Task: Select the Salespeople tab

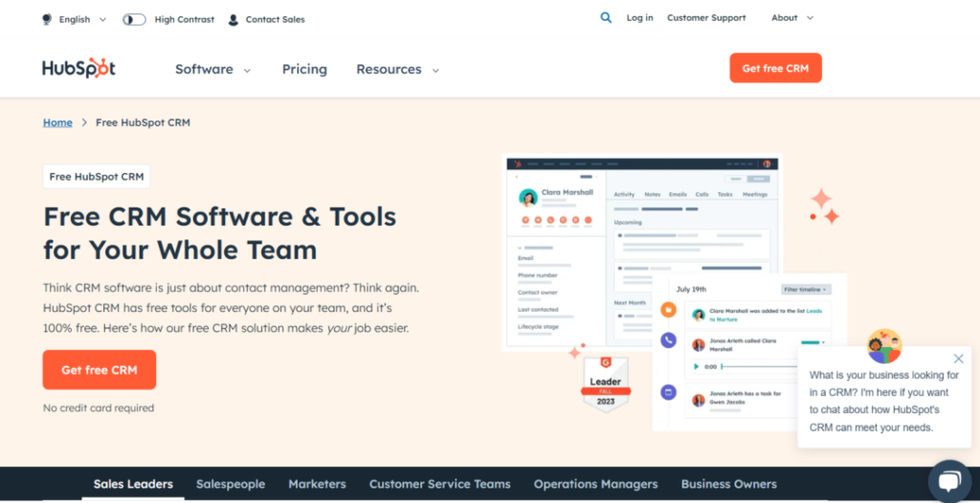Action: click(x=231, y=484)
